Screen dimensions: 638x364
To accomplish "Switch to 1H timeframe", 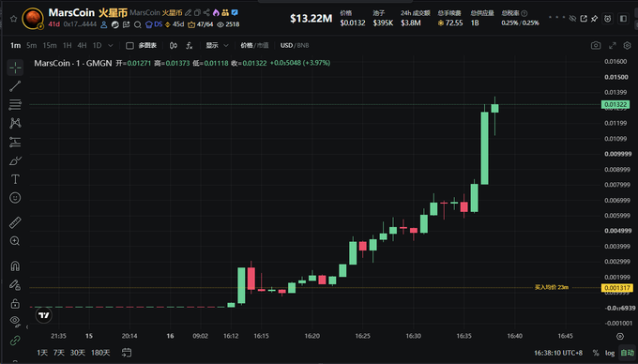I will pyautogui.click(x=68, y=46).
